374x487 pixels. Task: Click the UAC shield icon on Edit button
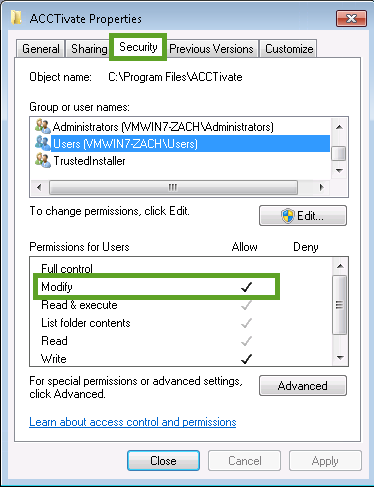(x=288, y=216)
